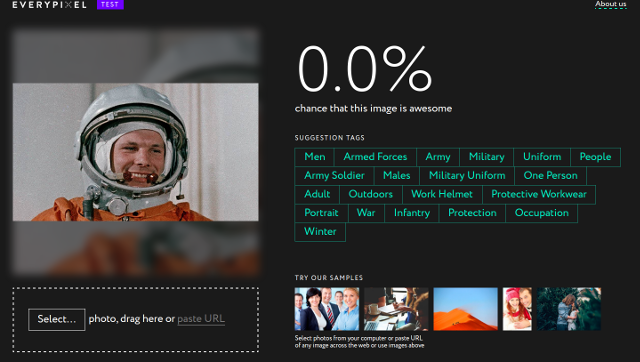The width and height of the screenshot is (640, 362).
Task: Try the orange desert dune sample
Action: [466, 309]
